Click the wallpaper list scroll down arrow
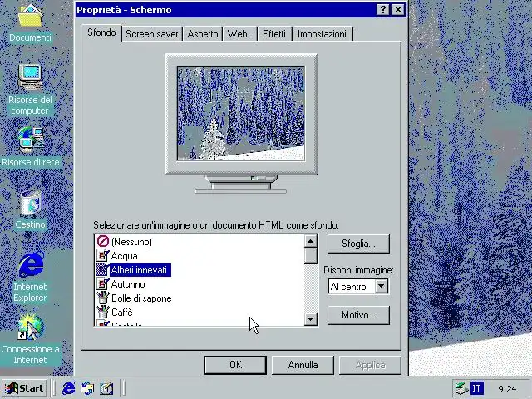This screenshot has height=399, width=532. (x=310, y=318)
